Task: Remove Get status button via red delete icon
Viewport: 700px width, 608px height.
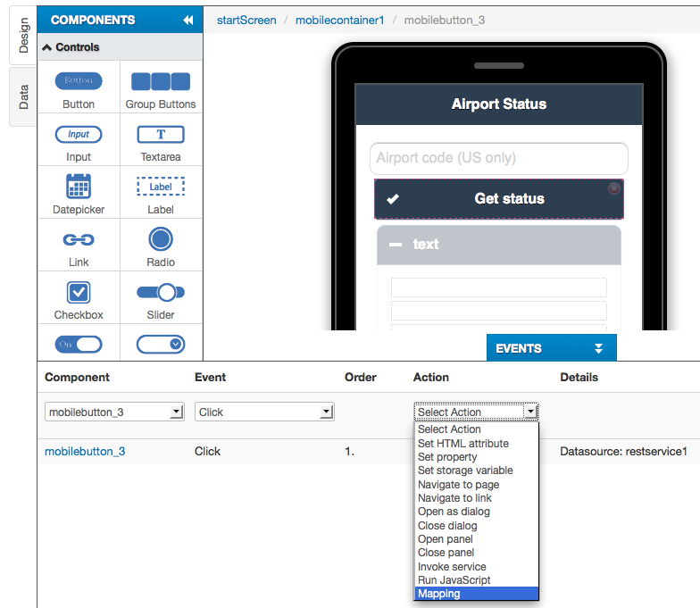Action: click(x=614, y=187)
